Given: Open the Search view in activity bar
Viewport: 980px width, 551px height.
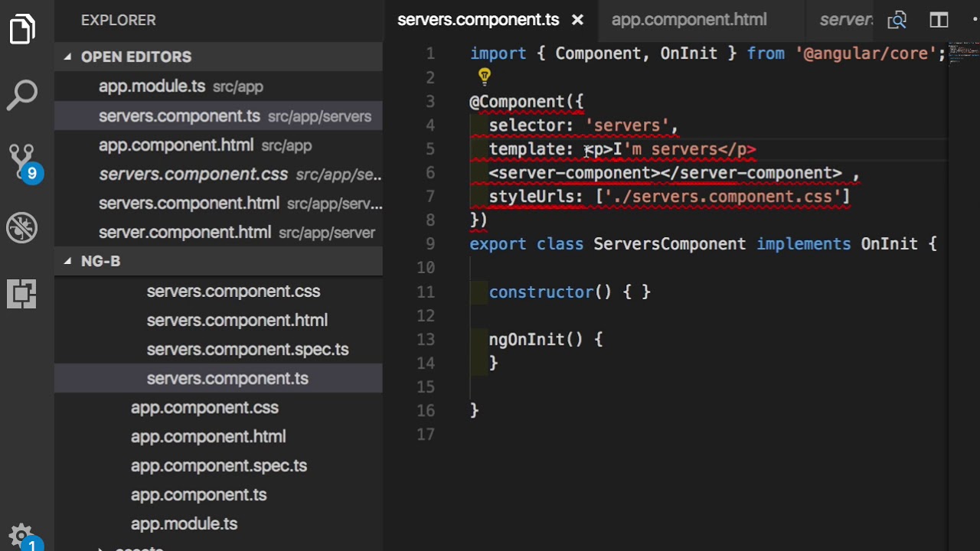Looking at the screenshot, I should coord(22,96).
